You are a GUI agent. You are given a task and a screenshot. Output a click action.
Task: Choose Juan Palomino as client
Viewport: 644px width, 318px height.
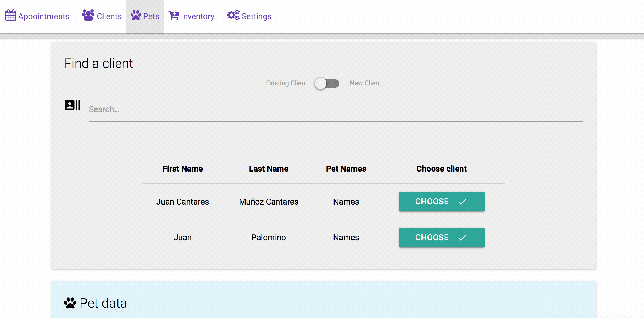click(442, 237)
